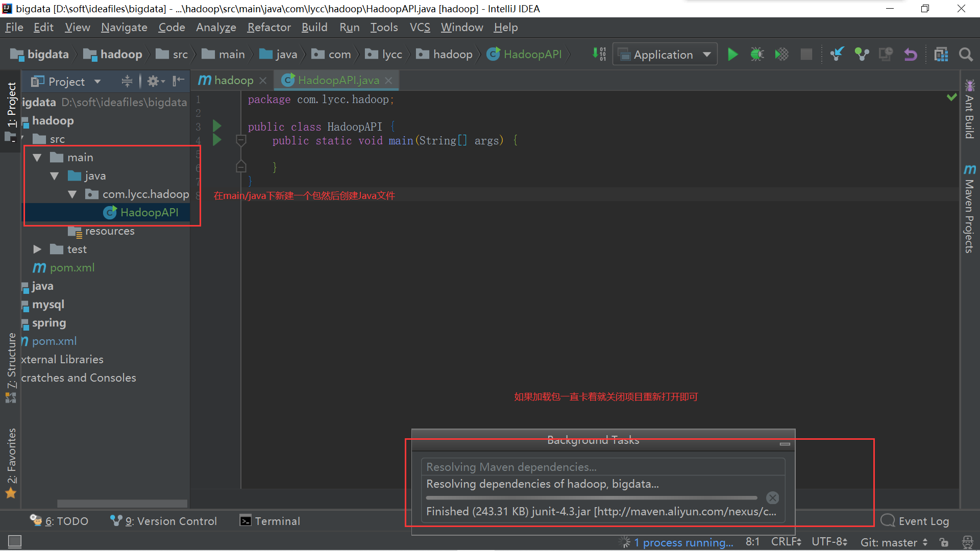Open the Refactor menu
The height and width of the screenshot is (551, 980).
tap(268, 28)
